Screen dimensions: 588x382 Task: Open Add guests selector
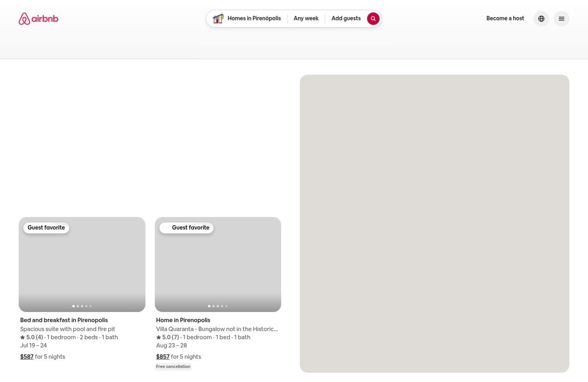tap(346, 19)
